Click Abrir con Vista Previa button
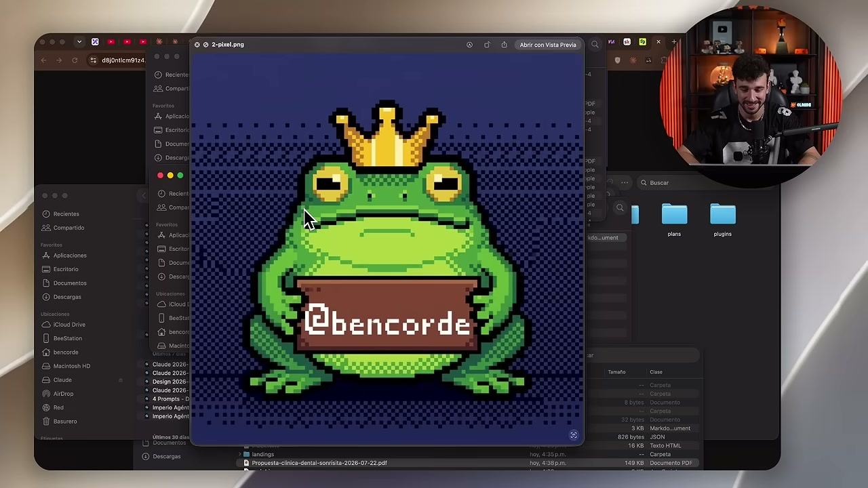The height and width of the screenshot is (488, 868). 548,45
